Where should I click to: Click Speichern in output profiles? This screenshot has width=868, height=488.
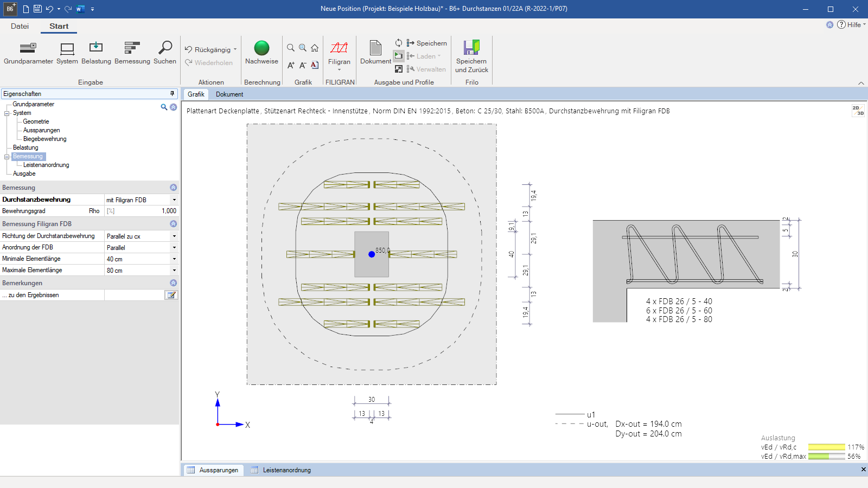click(427, 43)
